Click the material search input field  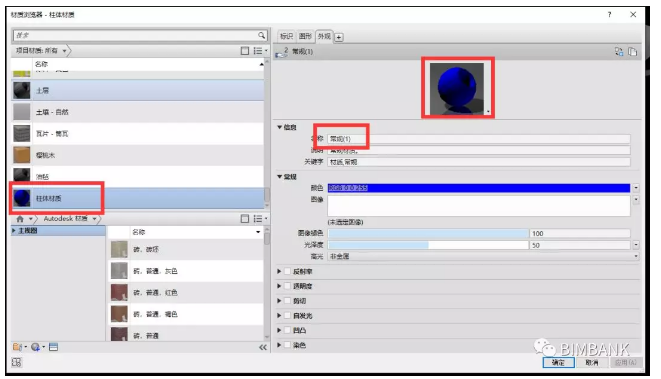click(135, 35)
